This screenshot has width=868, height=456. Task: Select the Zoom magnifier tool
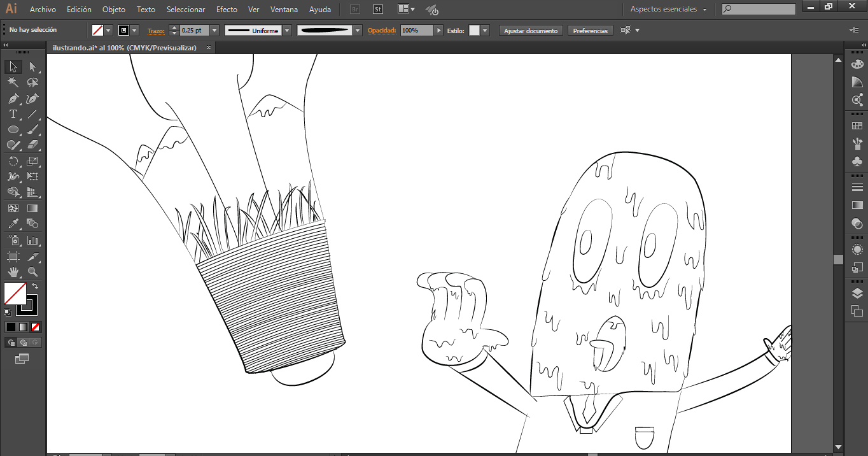click(32, 272)
